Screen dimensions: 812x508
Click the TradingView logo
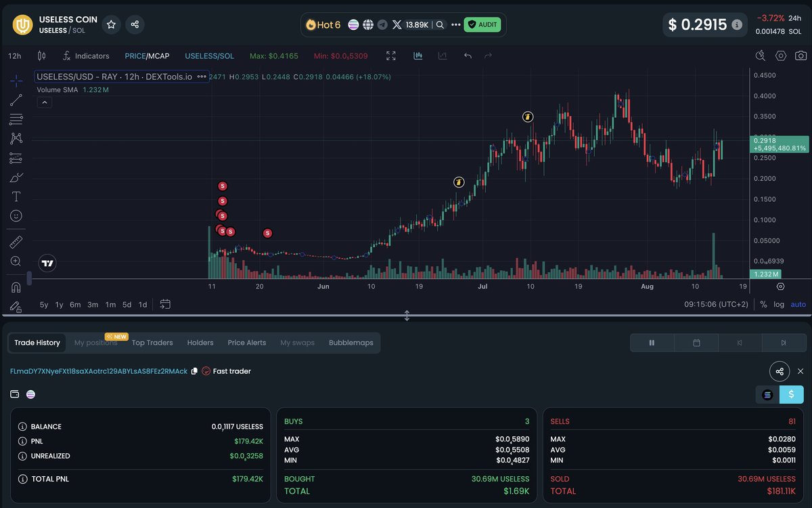pos(47,263)
